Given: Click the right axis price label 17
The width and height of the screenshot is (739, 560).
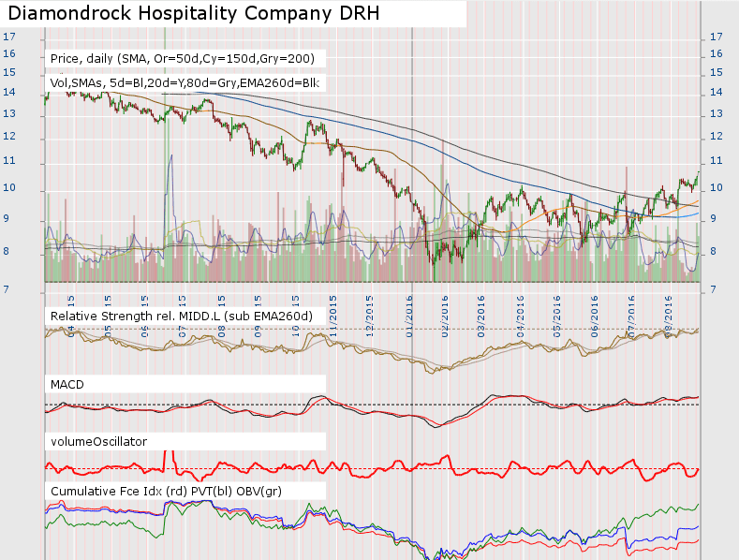Looking at the screenshot, I should tap(717, 37).
